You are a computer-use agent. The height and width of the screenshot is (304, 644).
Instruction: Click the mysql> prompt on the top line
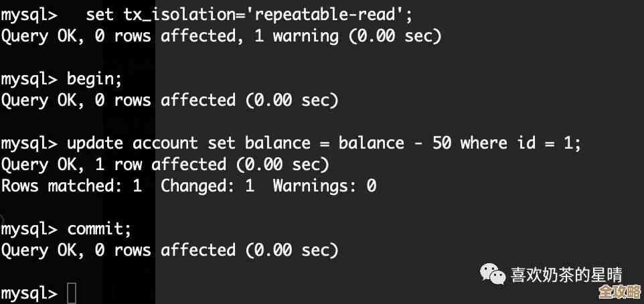tap(29, 14)
